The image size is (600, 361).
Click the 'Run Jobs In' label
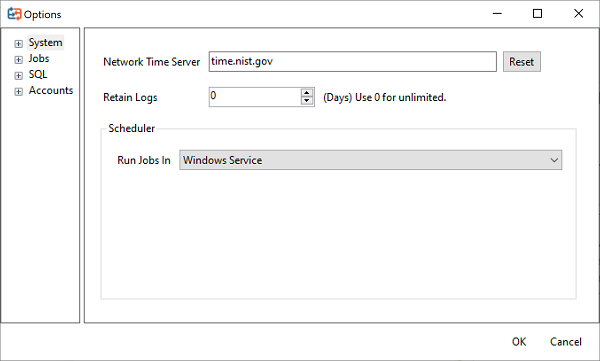[x=144, y=160]
